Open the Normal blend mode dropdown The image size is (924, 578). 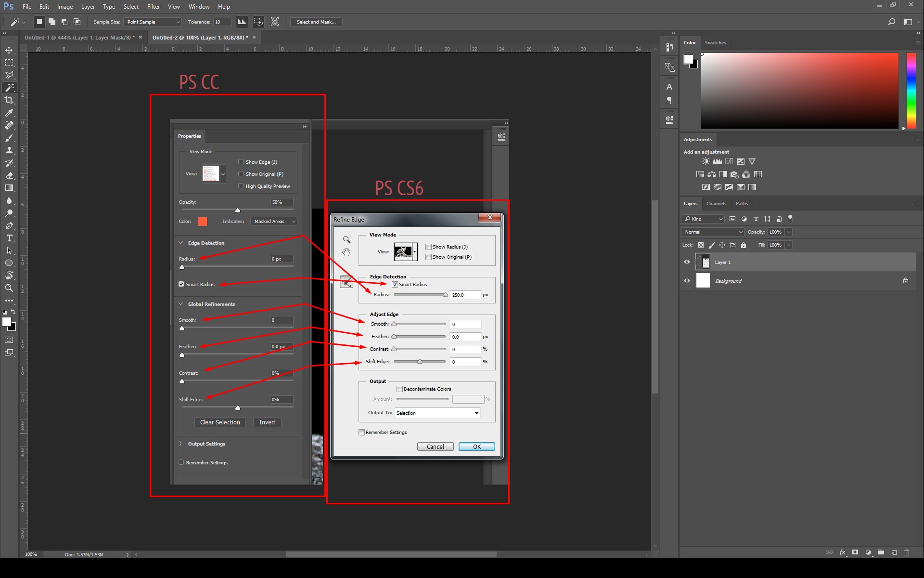[x=713, y=232]
